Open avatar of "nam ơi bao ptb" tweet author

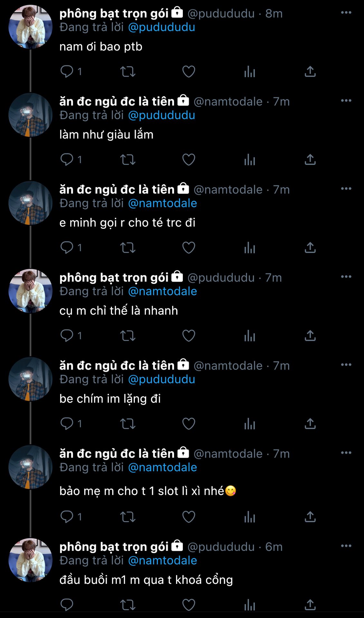point(30,27)
